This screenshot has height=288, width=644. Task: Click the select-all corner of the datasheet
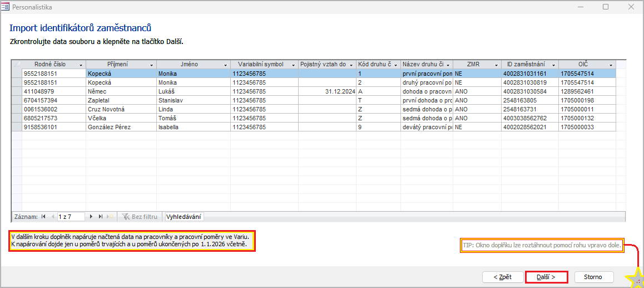[x=17, y=64]
